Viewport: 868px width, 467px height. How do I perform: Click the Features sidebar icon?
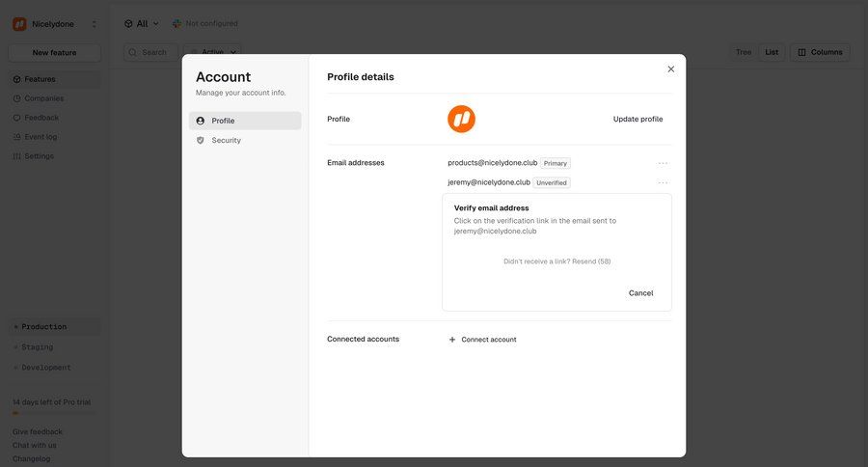click(16, 79)
